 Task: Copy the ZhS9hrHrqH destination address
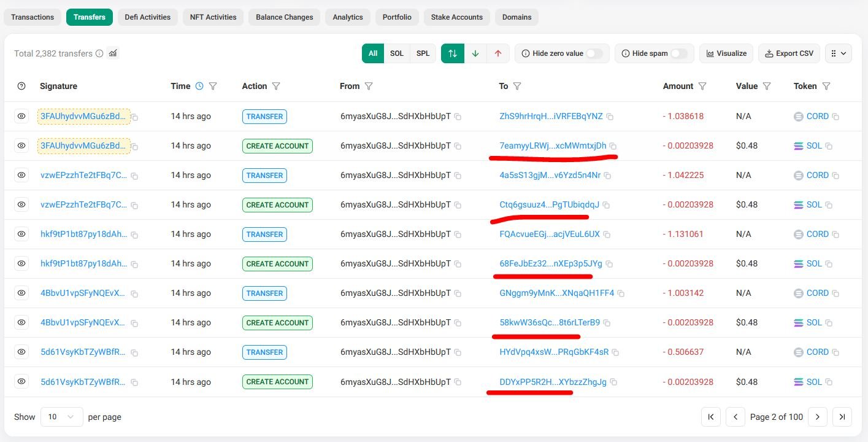coord(610,117)
